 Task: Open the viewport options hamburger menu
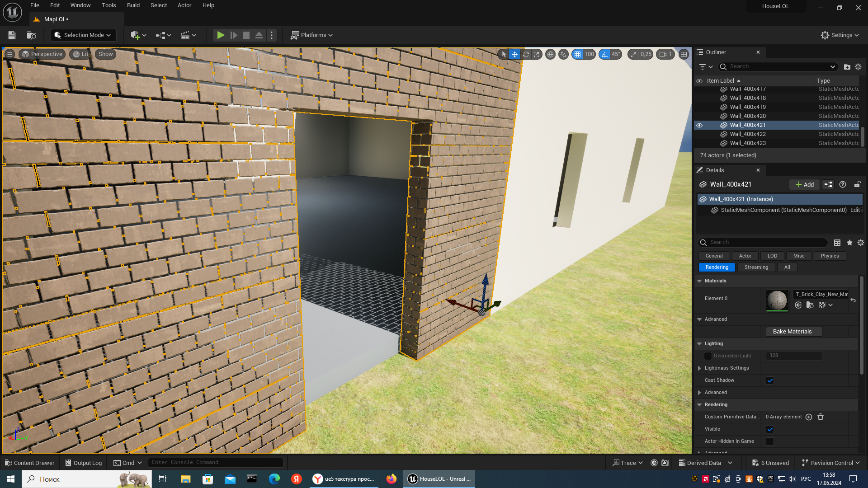(x=9, y=54)
